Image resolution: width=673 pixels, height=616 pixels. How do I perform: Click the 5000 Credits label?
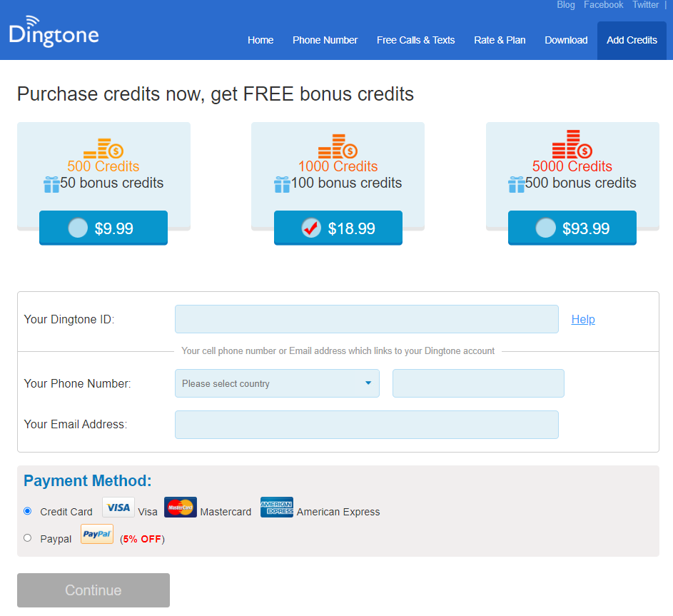572,166
